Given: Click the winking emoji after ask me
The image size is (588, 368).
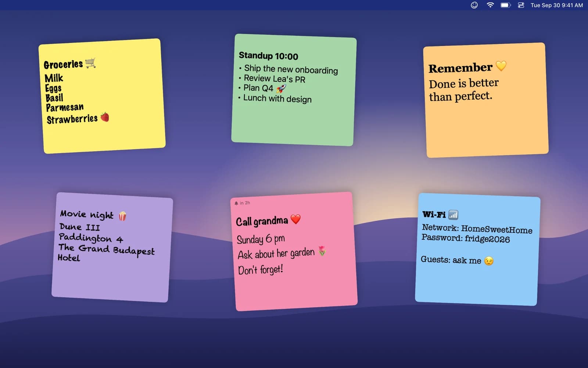Looking at the screenshot, I should [x=489, y=261].
